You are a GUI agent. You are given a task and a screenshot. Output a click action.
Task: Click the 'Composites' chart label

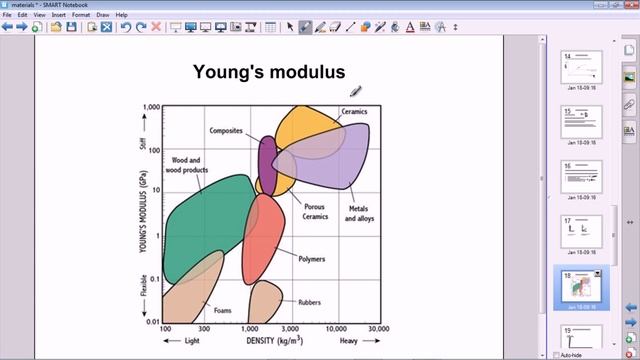pos(226,131)
